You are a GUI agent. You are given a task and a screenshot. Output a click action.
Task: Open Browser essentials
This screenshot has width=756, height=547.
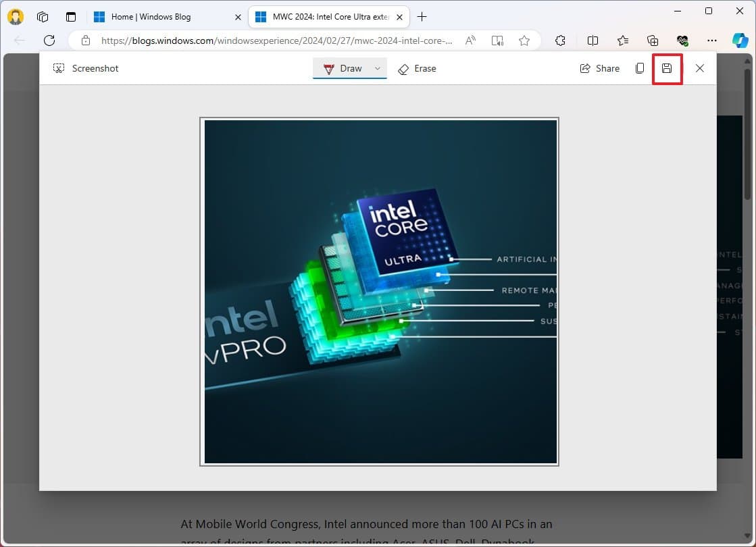click(x=682, y=41)
